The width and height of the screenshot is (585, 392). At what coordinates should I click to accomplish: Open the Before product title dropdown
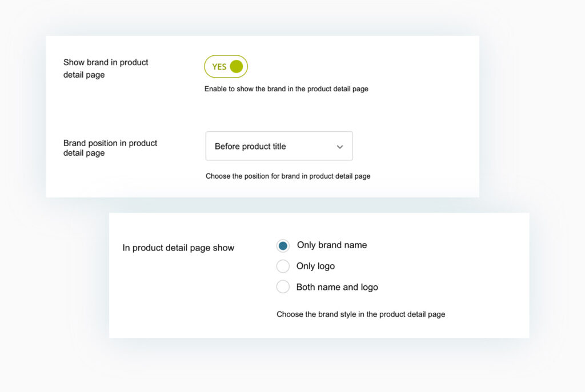point(279,146)
